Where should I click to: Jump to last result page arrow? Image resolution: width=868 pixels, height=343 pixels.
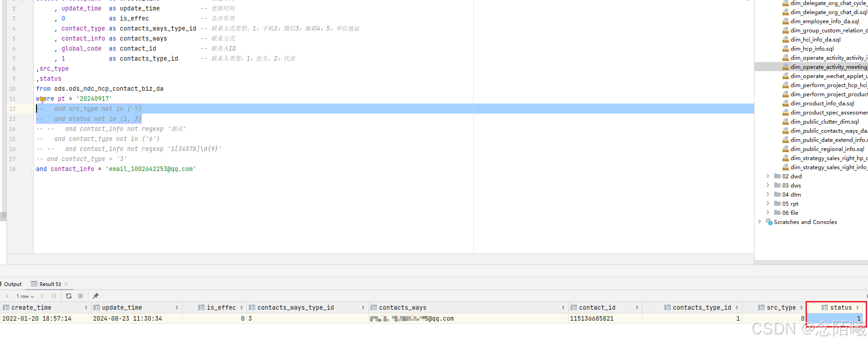(x=53, y=296)
